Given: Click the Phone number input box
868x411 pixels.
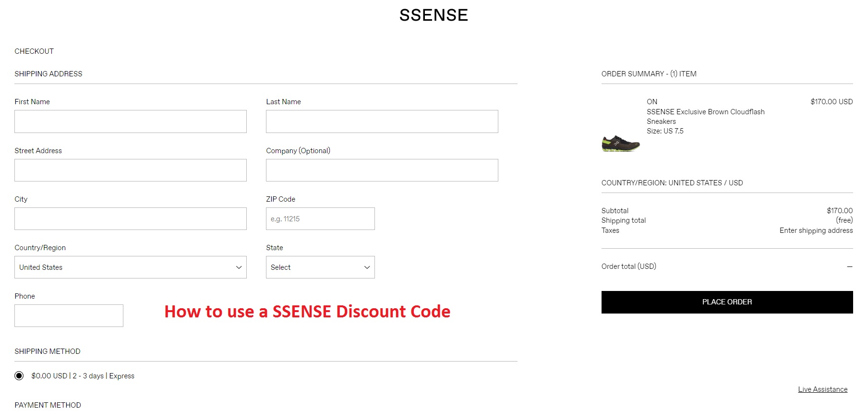Looking at the screenshot, I should (x=69, y=316).
